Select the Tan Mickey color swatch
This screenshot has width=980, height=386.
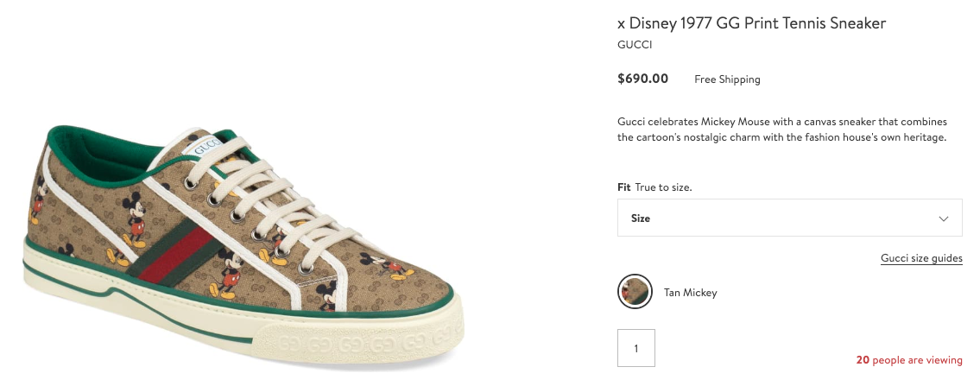point(635,292)
